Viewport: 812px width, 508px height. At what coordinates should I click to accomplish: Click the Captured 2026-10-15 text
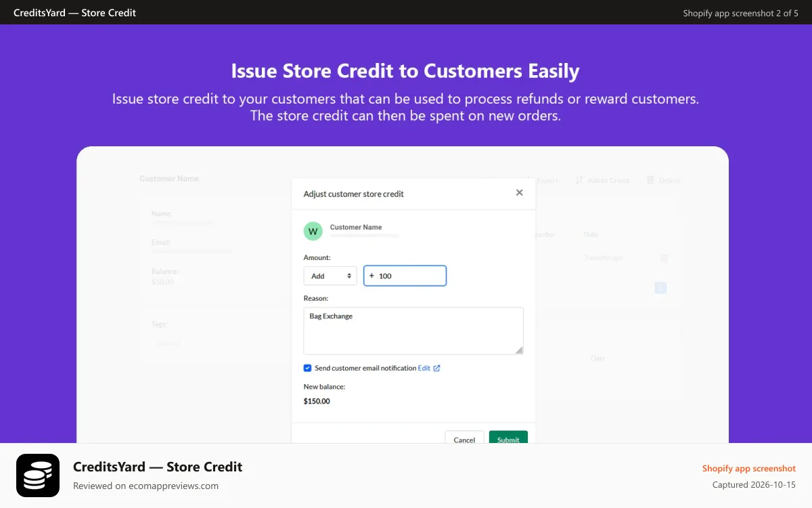click(754, 485)
